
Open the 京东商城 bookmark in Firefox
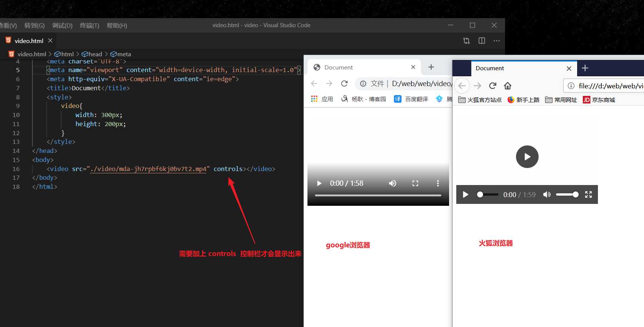click(599, 100)
